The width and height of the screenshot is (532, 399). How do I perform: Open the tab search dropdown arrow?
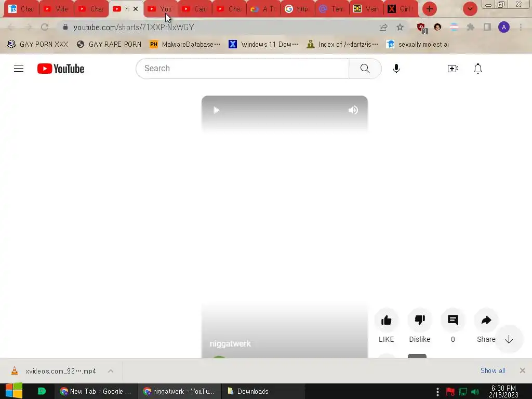[x=470, y=9]
